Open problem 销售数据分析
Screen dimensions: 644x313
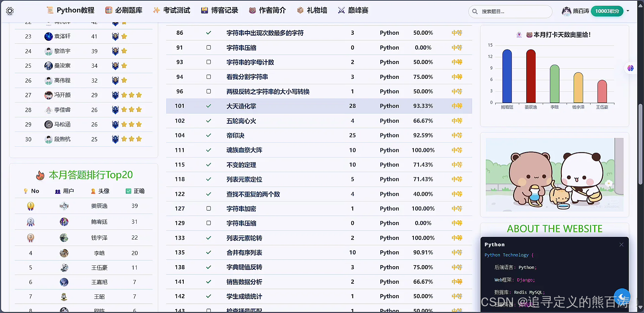[x=244, y=282]
